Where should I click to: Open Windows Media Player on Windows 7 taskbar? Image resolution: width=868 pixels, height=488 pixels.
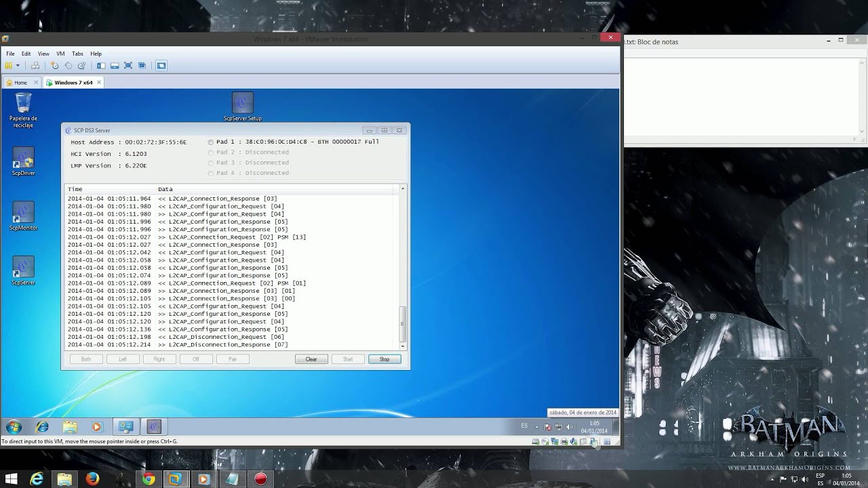[x=96, y=427]
